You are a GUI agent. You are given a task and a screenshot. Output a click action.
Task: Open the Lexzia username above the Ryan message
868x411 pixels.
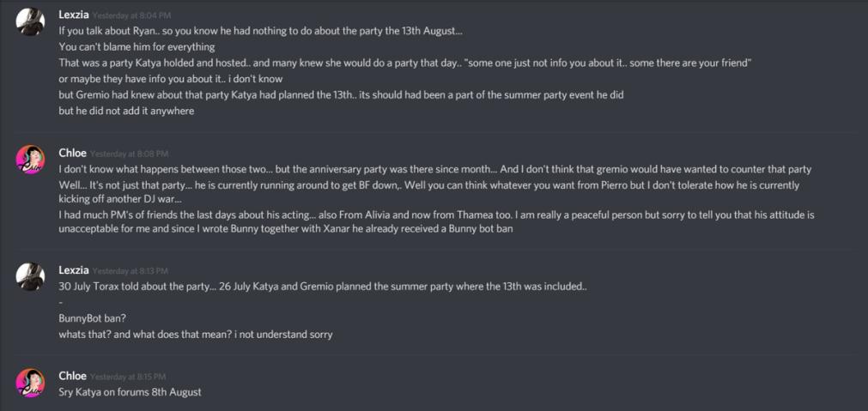(x=74, y=15)
